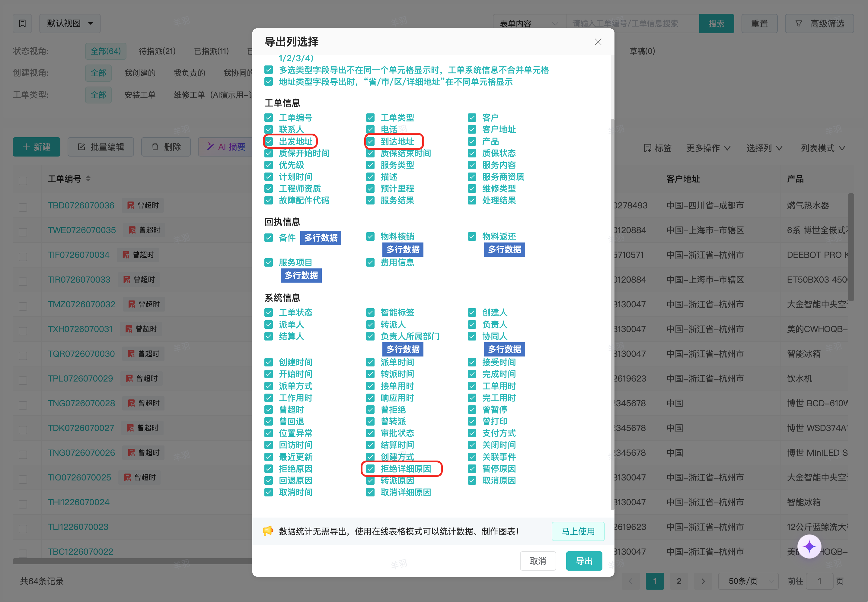Image resolution: width=868 pixels, height=602 pixels.
Task: Toggle the 到达地址 checkbox
Action: 370,141
